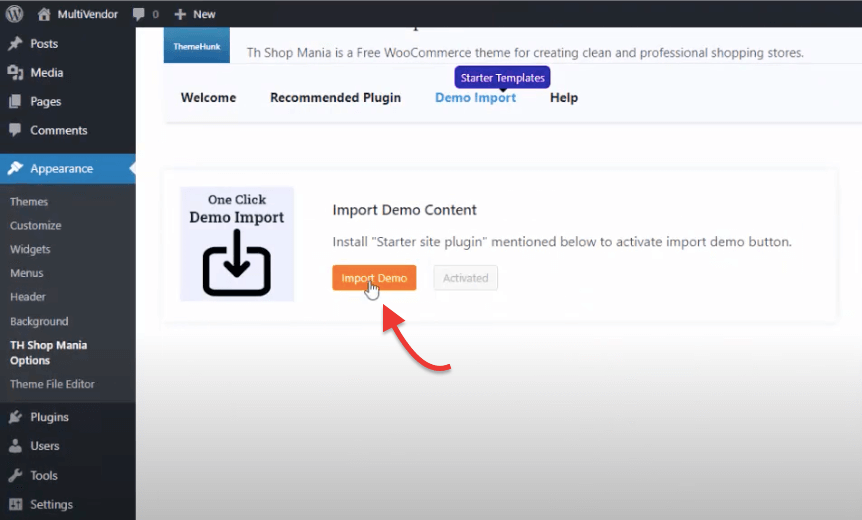
Task: Click the One Click Demo Import thumbnail
Action: pyautogui.click(x=237, y=244)
